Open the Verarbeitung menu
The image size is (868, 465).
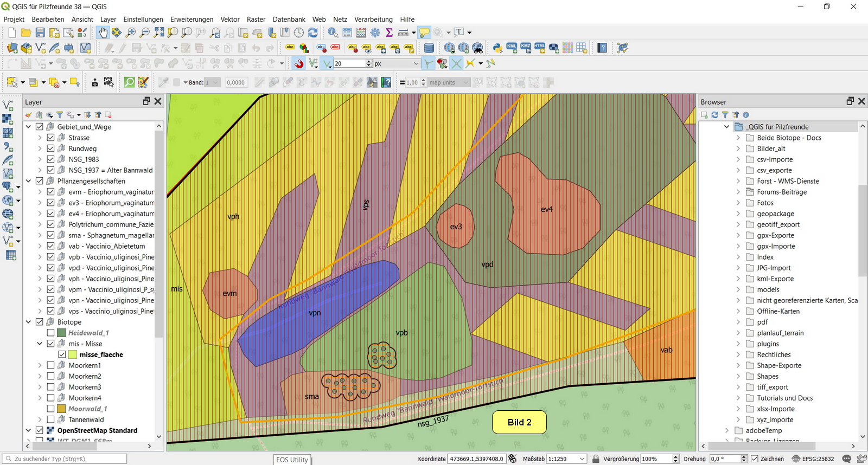coord(373,19)
